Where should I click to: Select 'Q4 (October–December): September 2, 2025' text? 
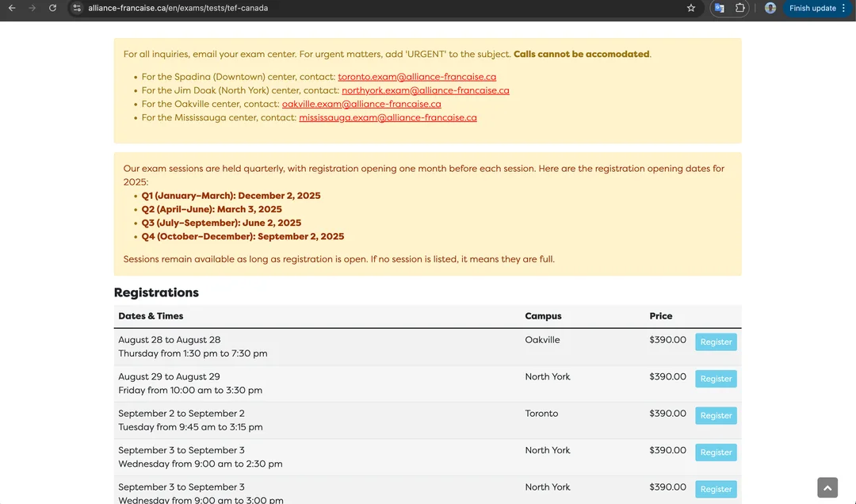[x=243, y=236]
